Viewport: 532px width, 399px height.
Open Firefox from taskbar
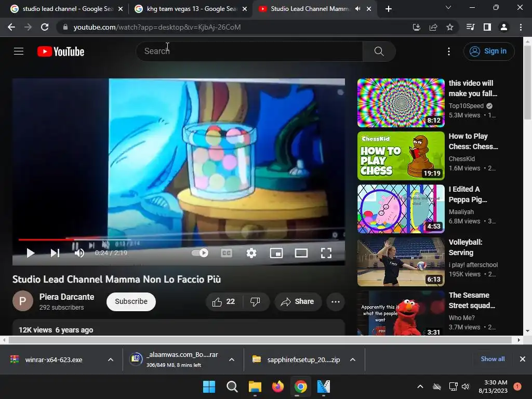click(x=278, y=387)
